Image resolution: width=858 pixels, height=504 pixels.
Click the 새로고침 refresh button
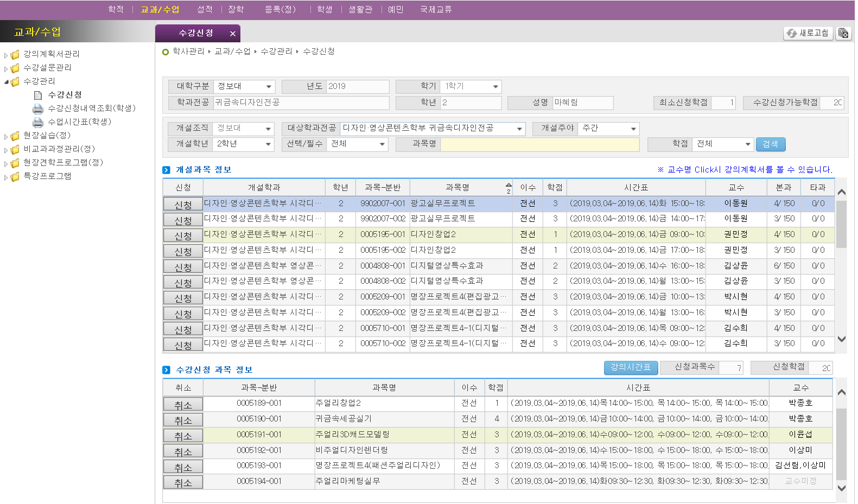pos(809,33)
